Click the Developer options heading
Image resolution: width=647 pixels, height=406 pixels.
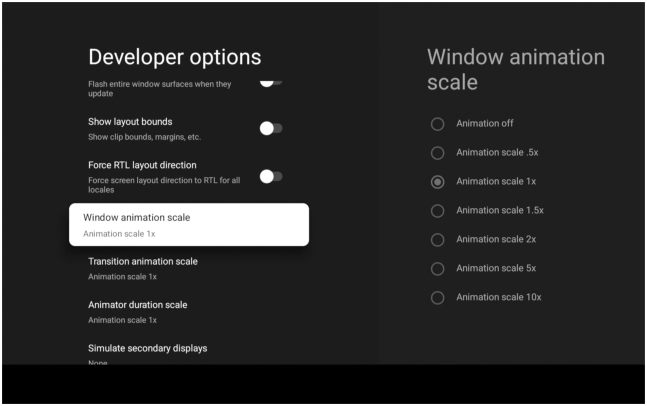175,58
